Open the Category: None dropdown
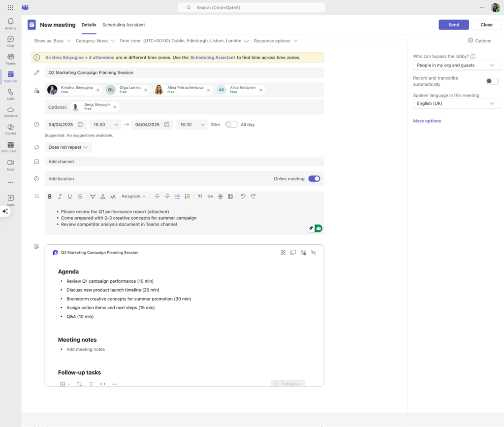The width and height of the screenshot is (504, 427). [95, 41]
